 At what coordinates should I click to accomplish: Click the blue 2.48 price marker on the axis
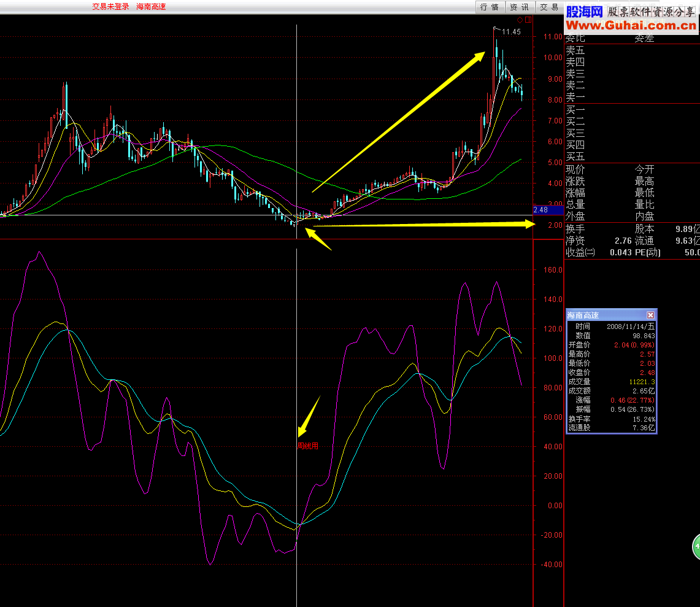(x=548, y=209)
